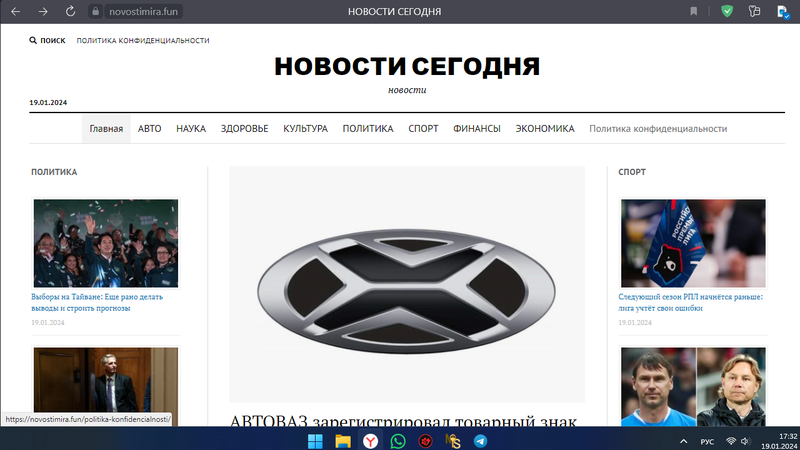Go forward with the browser forward arrow
Screen dimensions: 800x450
pyautogui.click(x=43, y=11)
